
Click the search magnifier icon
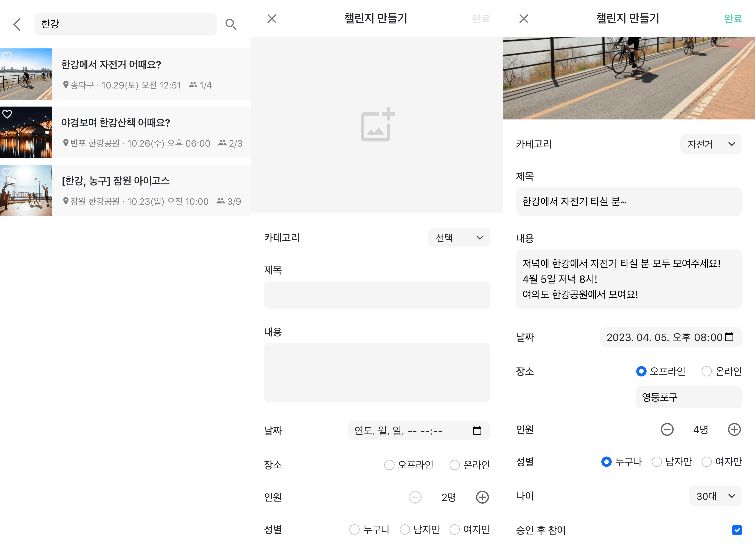click(231, 24)
